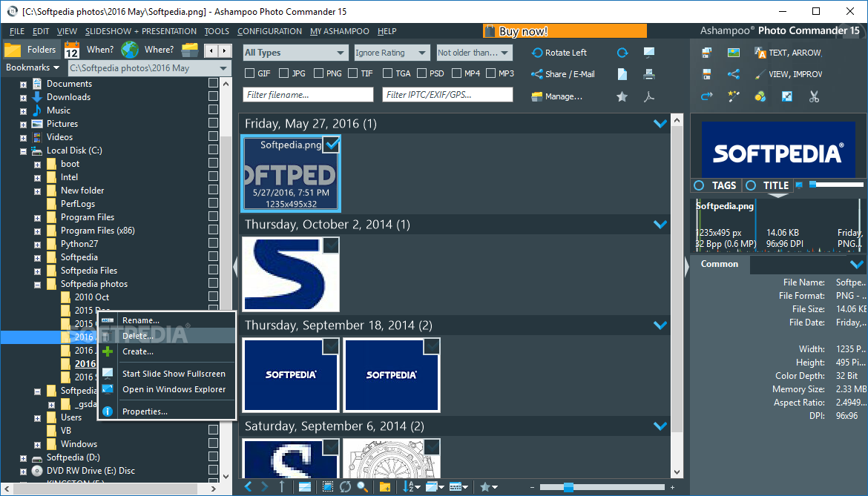Viewport: 868px width, 496px height.
Task: Open the sort order dropdown in bottom toolbar
Action: (x=411, y=486)
